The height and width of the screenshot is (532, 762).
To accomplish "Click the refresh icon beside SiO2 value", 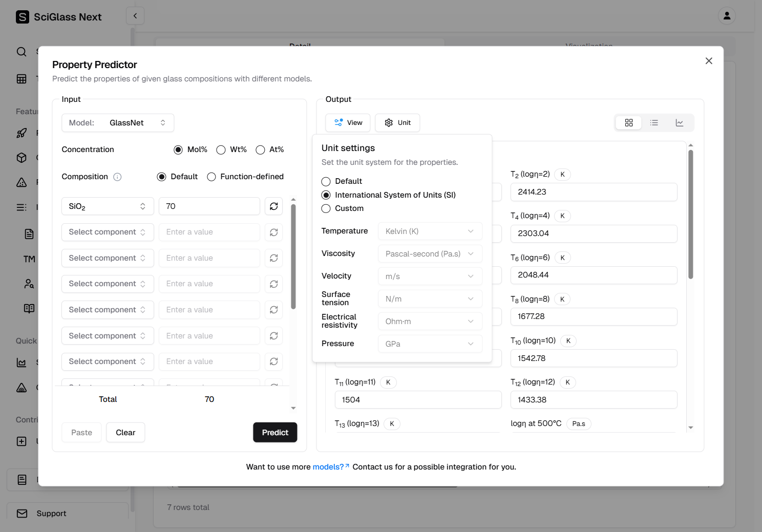I will click(x=274, y=206).
